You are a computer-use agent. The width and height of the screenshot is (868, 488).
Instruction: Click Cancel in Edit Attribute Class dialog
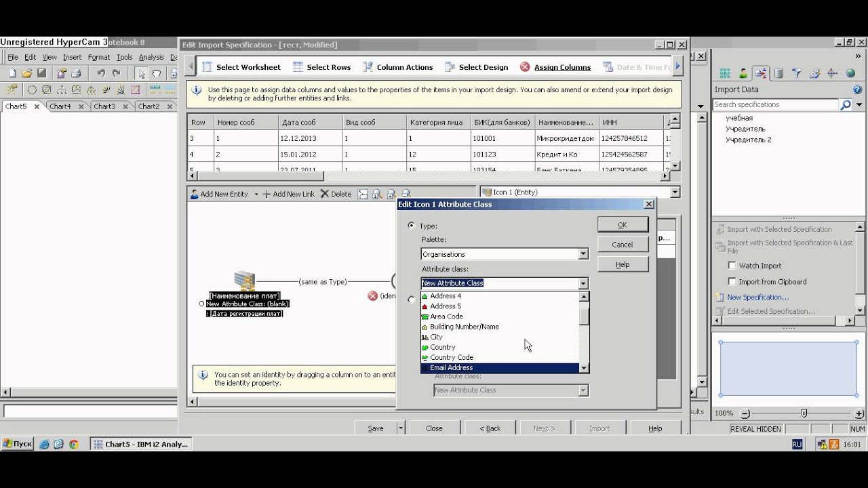[623, 245]
